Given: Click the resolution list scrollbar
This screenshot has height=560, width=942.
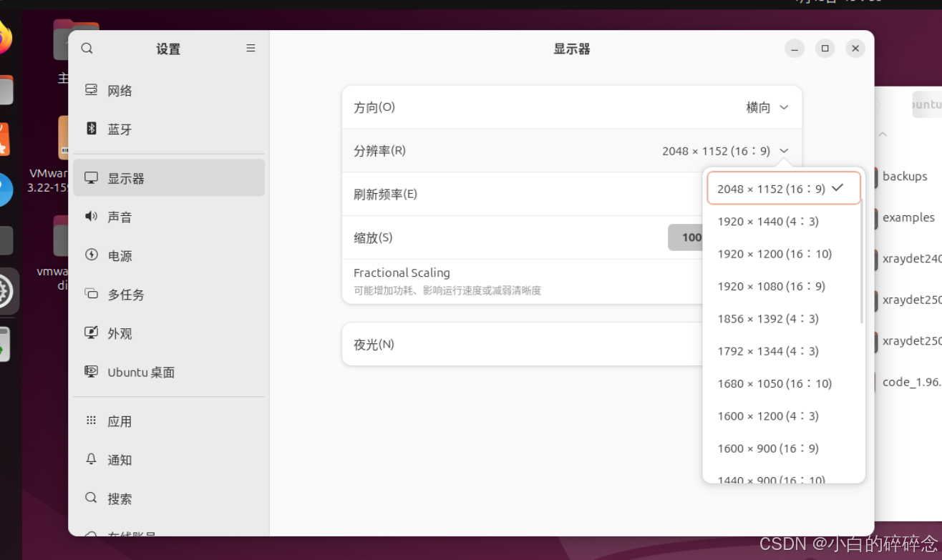Looking at the screenshot, I should (x=862, y=260).
